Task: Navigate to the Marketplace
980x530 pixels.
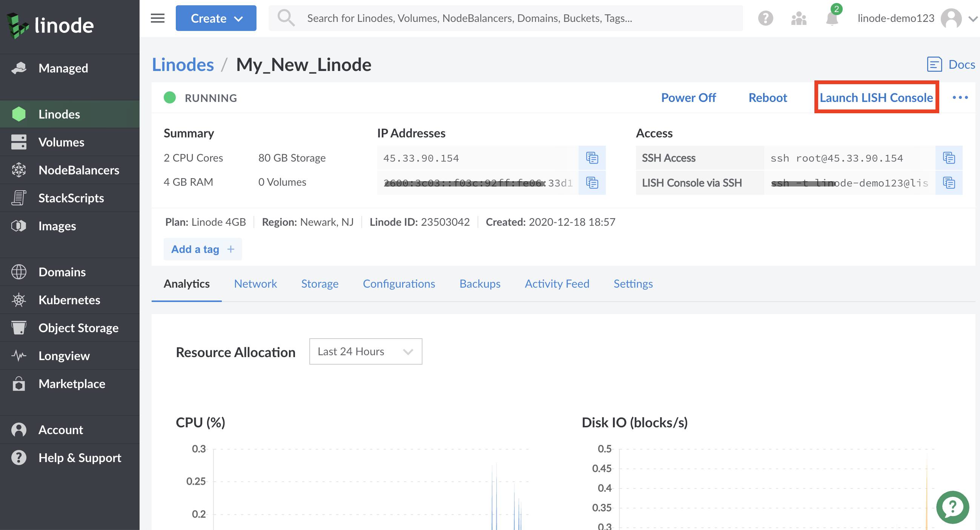Action: 72,384
